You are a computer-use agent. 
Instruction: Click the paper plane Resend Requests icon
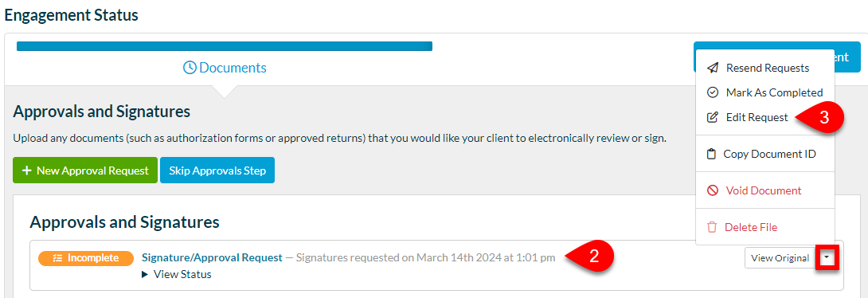tap(713, 69)
